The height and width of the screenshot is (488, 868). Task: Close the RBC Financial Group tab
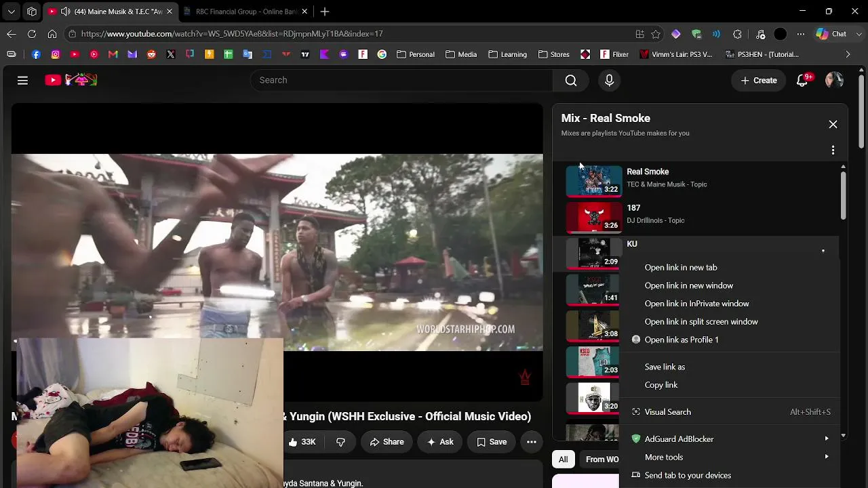(x=304, y=12)
